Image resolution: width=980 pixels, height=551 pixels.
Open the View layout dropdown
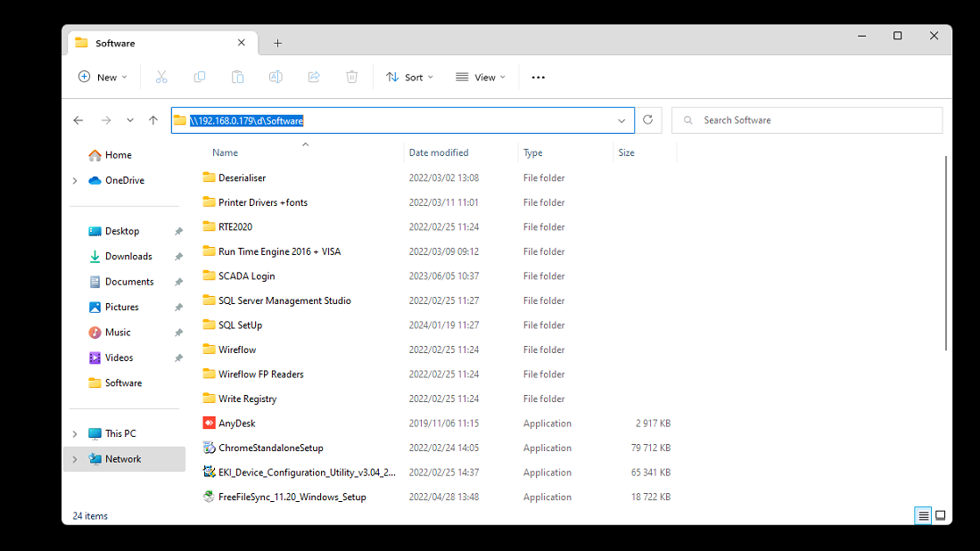pyautogui.click(x=480, y=77)
